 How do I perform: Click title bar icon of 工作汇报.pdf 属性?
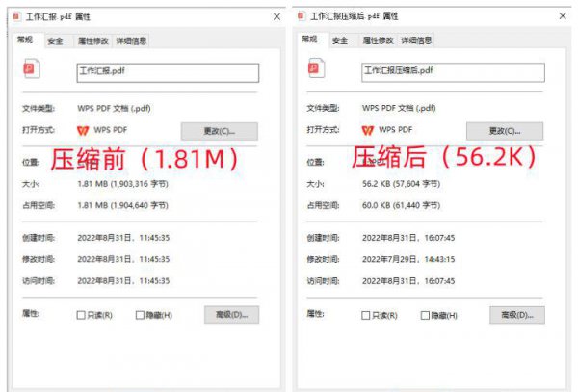16,16
